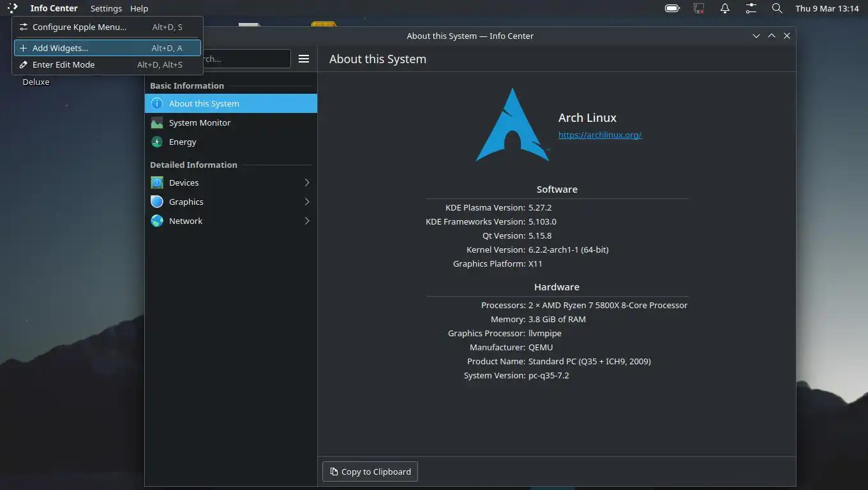
Task: Click the Graphics category icon
Action: (157, 202)
